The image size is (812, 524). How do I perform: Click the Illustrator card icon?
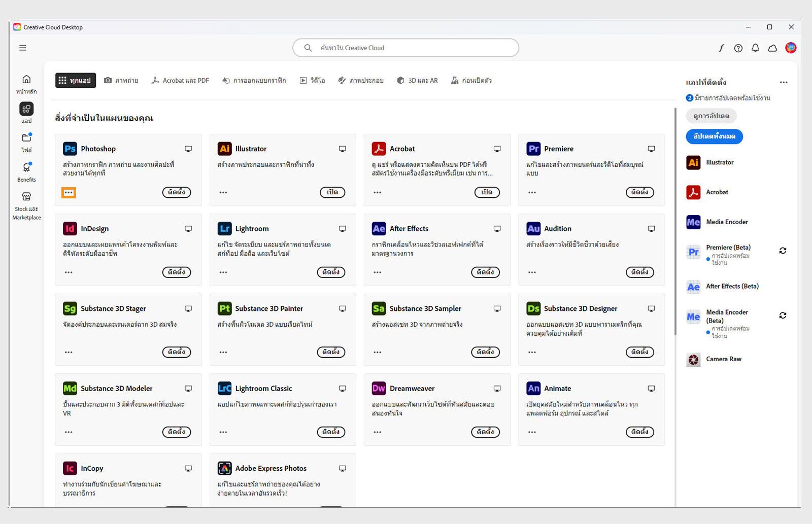224,149
